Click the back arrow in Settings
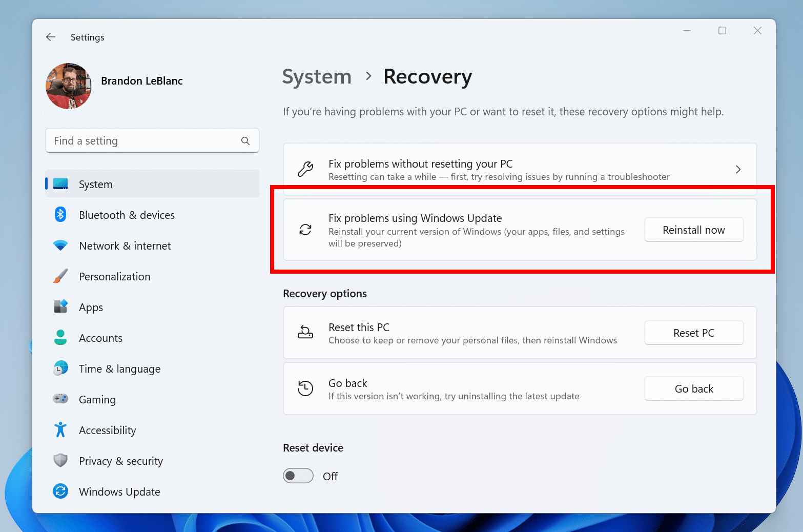Image resolution: width=803 pixels, height=532 pixels. point(51,37)
